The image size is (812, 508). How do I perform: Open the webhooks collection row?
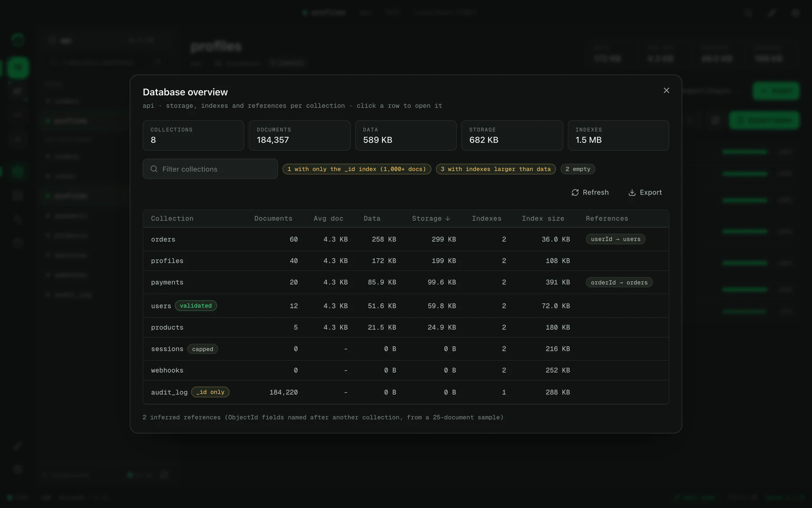[406, 370]
